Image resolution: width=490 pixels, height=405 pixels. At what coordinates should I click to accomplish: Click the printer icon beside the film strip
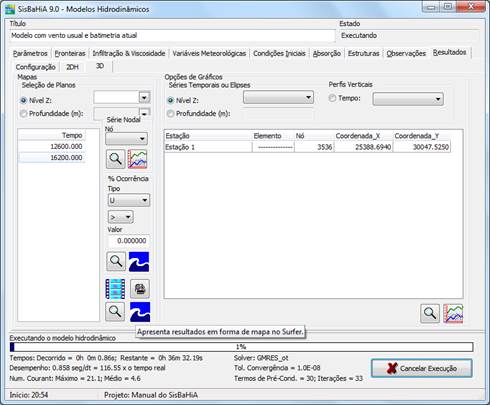pyautogui.click(x=140, y=289)
